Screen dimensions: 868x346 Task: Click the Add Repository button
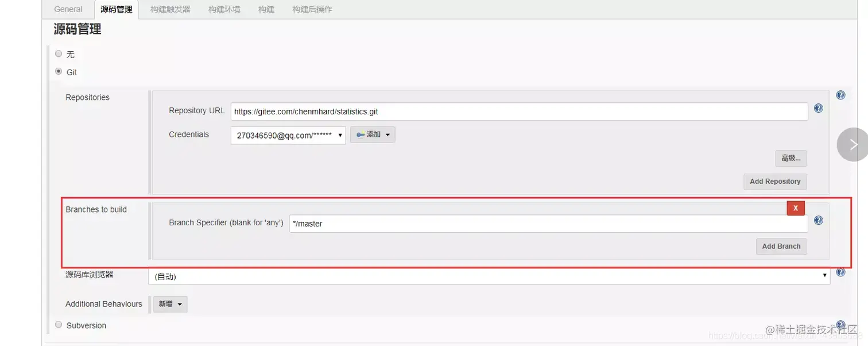775,182
